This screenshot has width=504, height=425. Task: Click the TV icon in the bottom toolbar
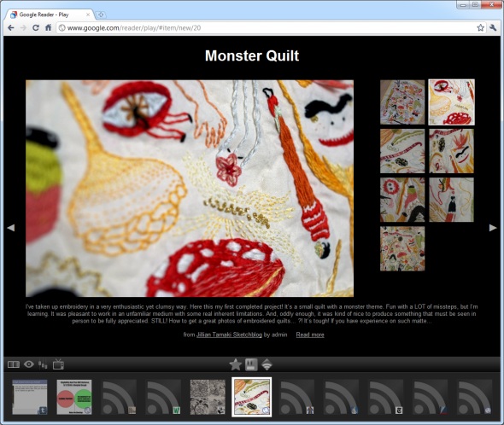58,364
